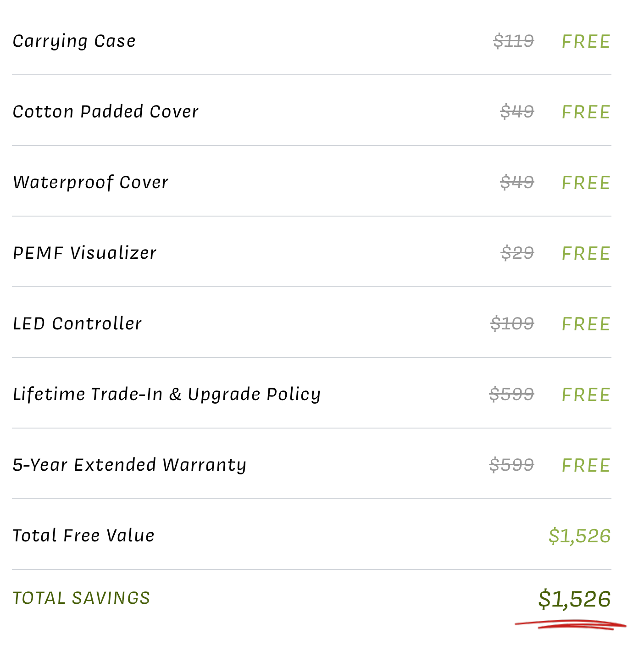The height and width of the screenshot is (646, 644).
Task: Click FREE beside PEMF Visualizer
Action: coord(586,254)
